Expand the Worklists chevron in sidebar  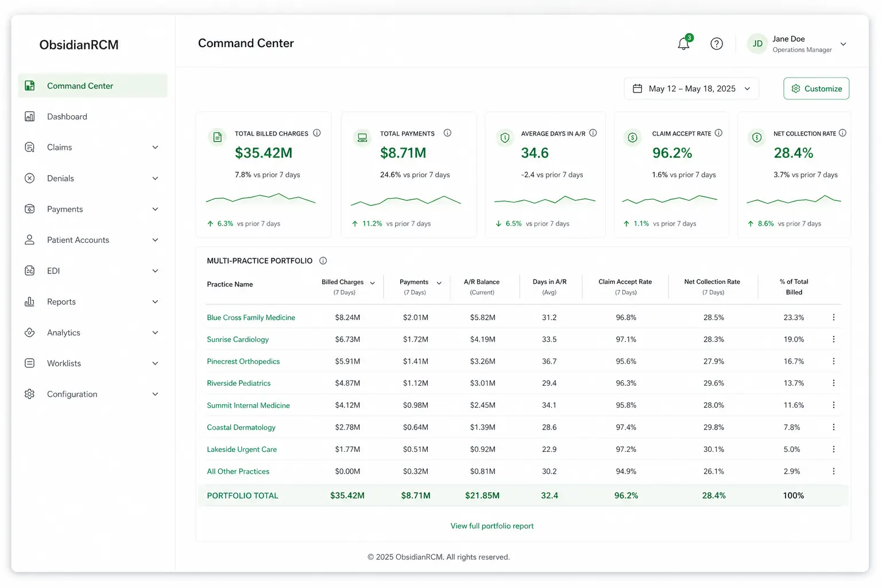click(x=155, y=363)
